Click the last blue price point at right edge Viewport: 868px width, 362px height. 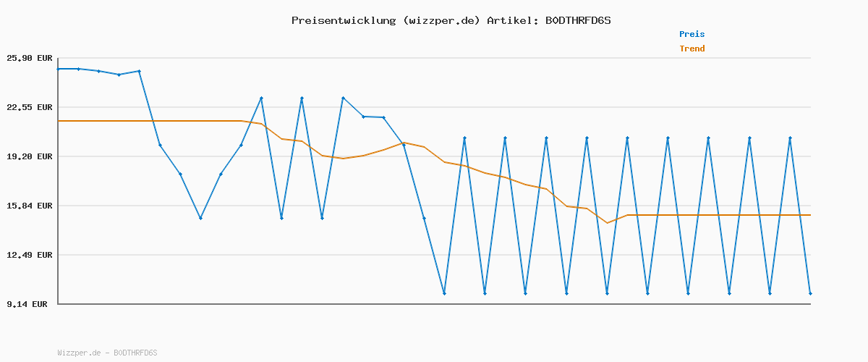[x=810, y=293]
